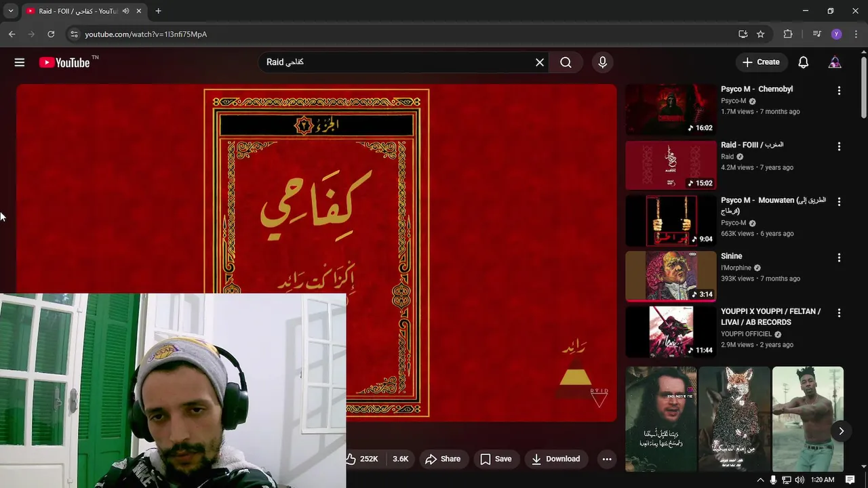Like the video showing 252K
Image resolution: width=868 pixels, height=488 pixels.
365,459
